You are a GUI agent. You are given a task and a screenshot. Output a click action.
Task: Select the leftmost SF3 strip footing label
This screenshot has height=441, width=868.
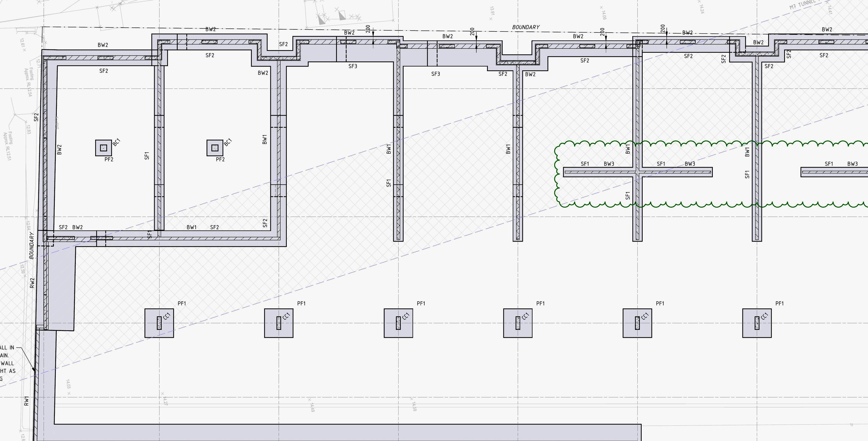(353, 66)
